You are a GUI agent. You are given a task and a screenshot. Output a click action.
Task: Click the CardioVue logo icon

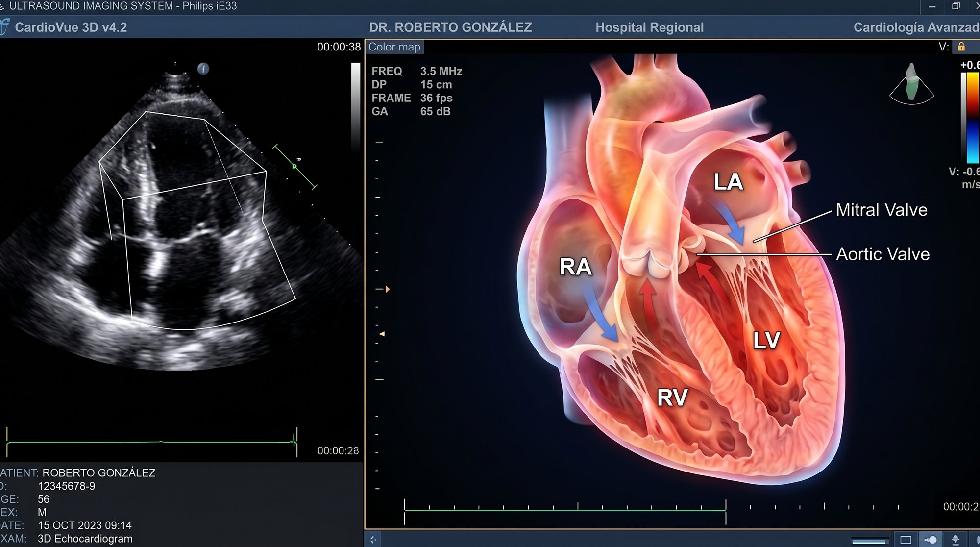click(4, 26)
